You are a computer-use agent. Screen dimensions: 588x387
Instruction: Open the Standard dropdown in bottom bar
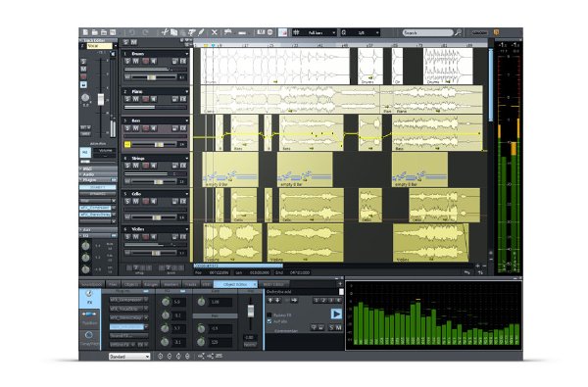point(129,357)
